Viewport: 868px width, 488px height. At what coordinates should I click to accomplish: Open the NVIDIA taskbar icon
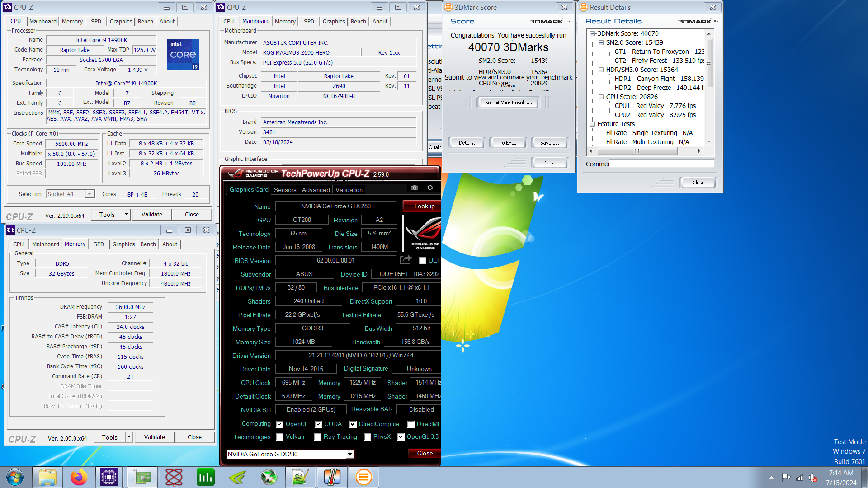click(x=237, y=477)
